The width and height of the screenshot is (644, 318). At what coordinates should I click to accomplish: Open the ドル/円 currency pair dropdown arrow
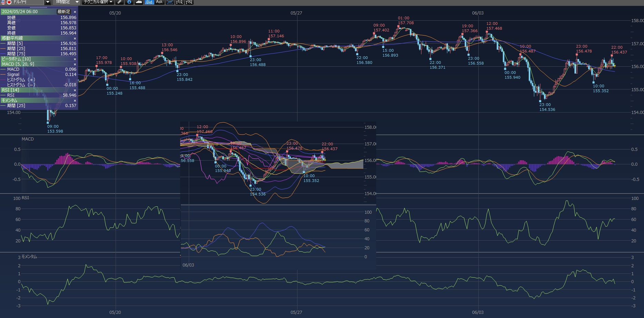click(x=48, y=2)
